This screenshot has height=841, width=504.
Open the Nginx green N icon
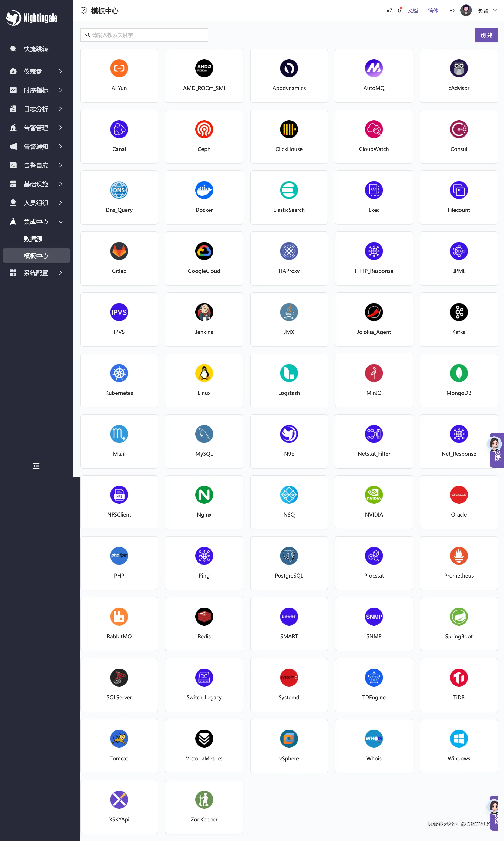(x=204, y=495)
